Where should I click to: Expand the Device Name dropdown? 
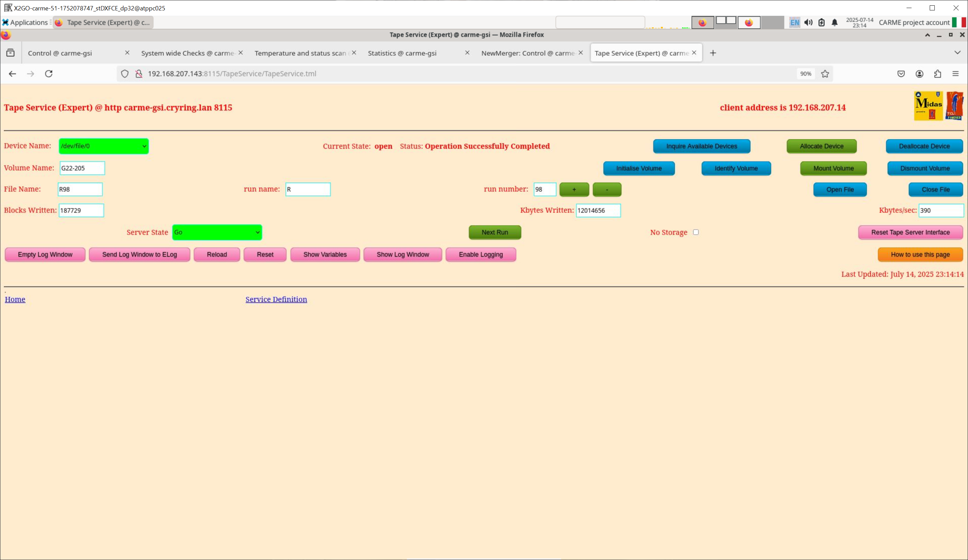(x=104, y=146)
